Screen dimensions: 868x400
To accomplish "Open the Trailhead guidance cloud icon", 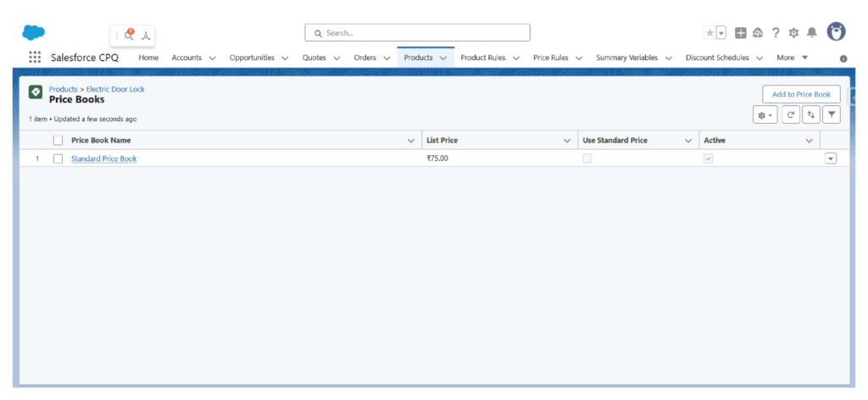I will click(x=759, y=33).
